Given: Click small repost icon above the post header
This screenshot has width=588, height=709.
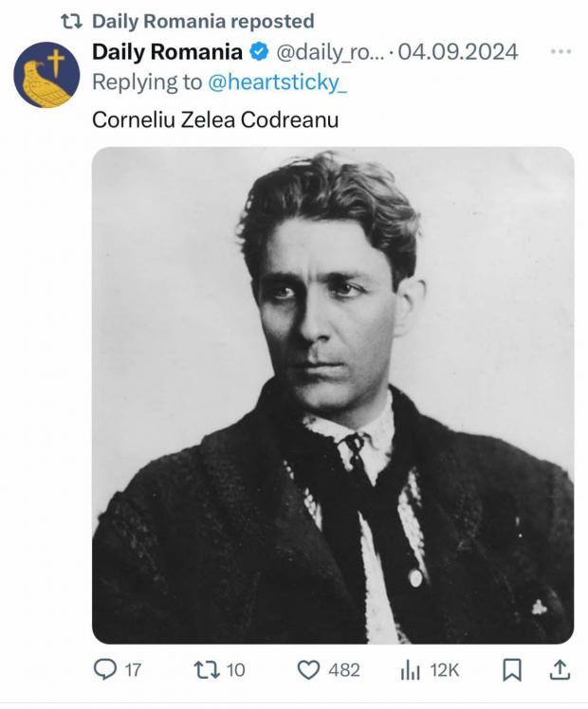Looking at the screenshot, I should [x=71, y=21].
